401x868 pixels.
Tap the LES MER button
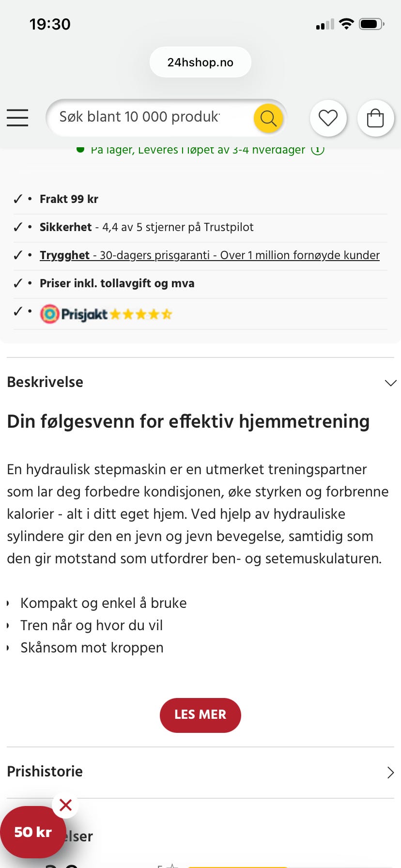[x=200, y=715]
